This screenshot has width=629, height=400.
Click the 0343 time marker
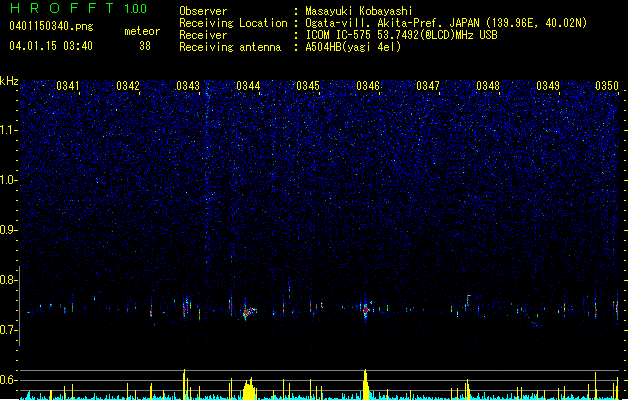tap(188, 86)
